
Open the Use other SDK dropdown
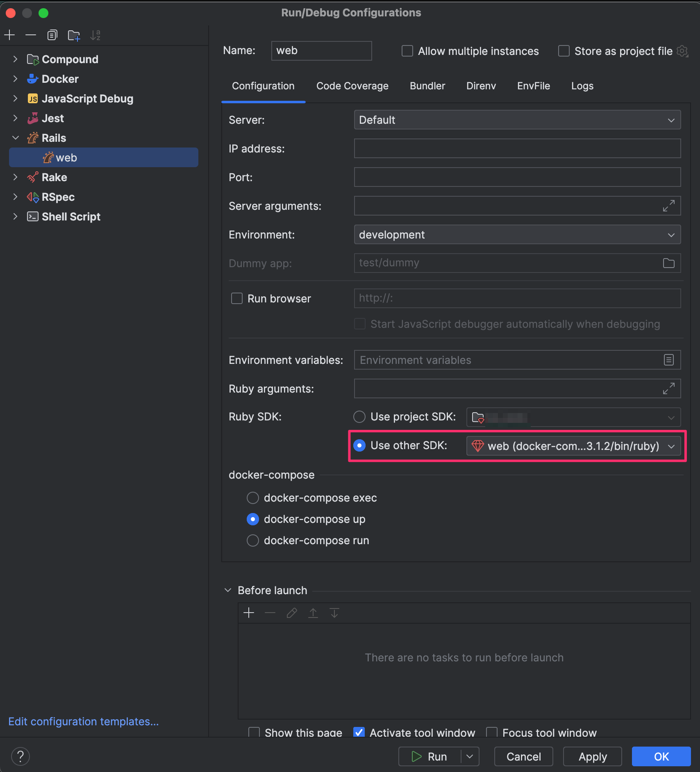tap(573, 446)
